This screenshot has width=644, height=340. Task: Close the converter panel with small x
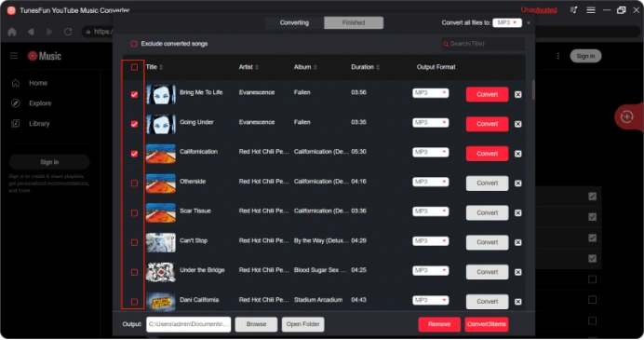click(x=529, y=23)
